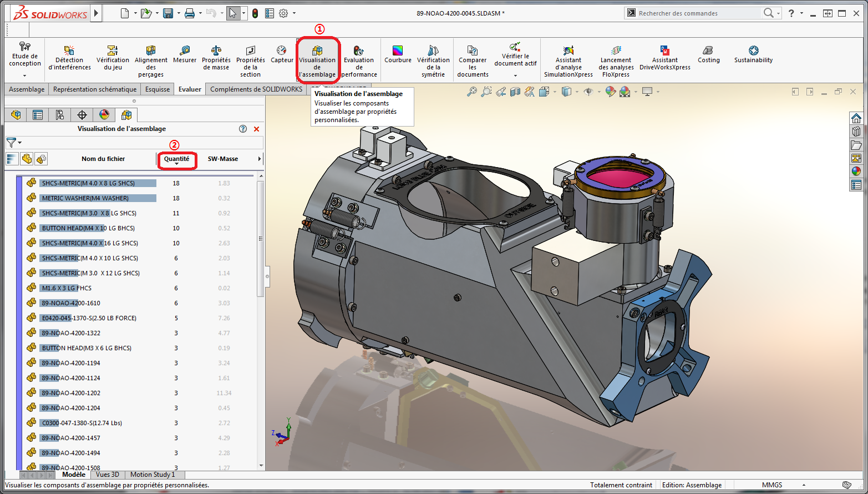The height and width of the screenshot is (494, 868).
Task: Switch to Assemblage ribbon tab
Action: [27, 89]
